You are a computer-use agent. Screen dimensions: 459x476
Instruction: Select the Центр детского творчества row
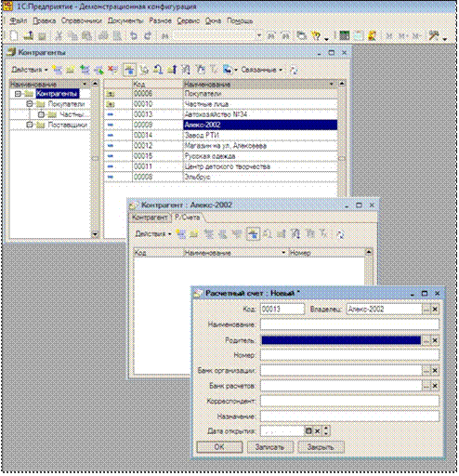click(x=220, y=166)
